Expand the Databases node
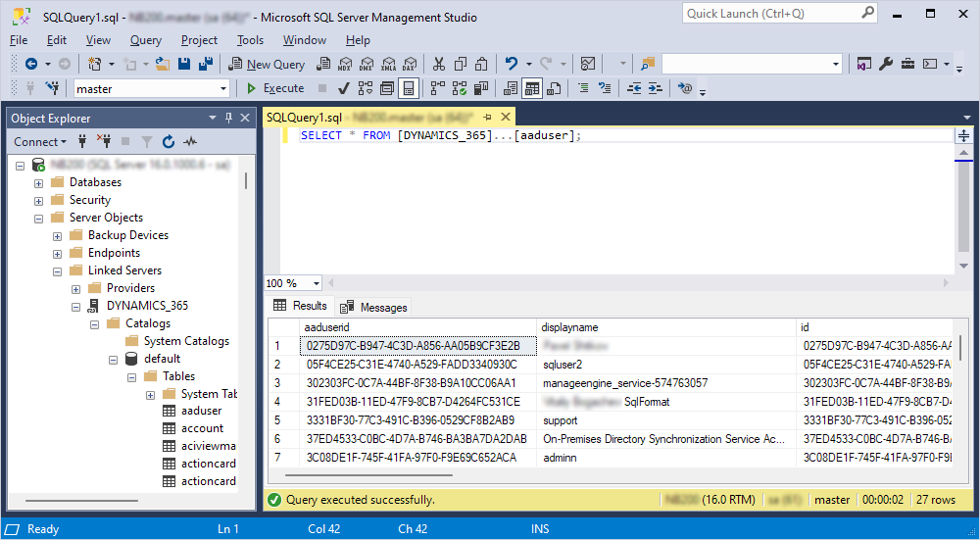 click(39, 183)
